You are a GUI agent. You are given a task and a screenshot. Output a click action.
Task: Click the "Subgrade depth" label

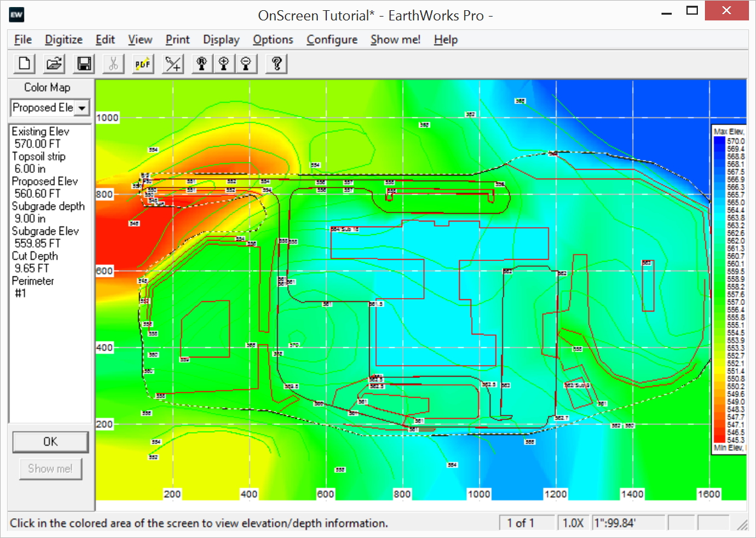[49, 206]
